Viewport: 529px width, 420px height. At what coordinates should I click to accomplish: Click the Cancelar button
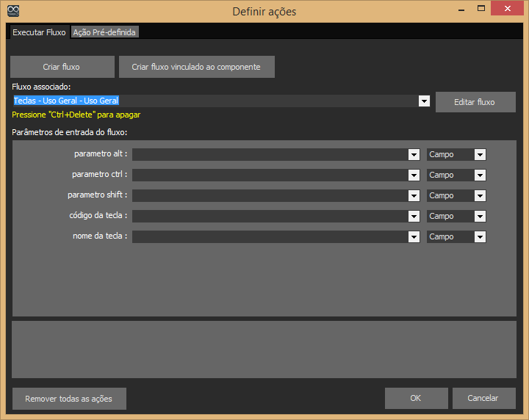[483, 398]
